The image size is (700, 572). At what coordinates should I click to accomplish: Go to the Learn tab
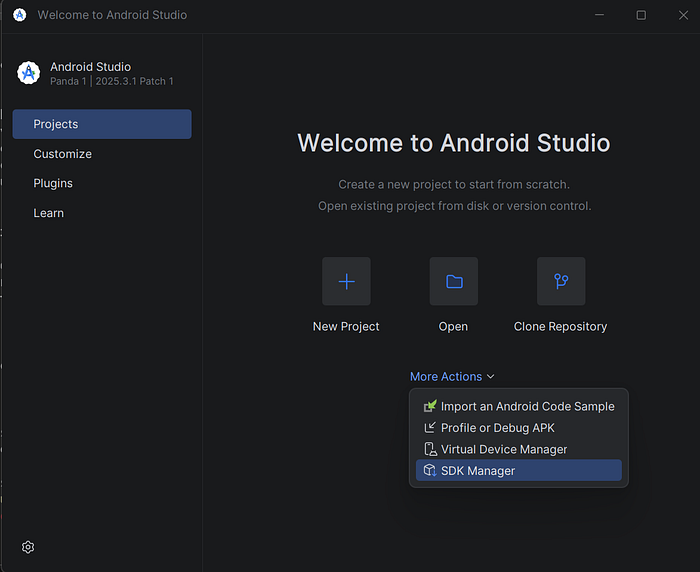102,213
